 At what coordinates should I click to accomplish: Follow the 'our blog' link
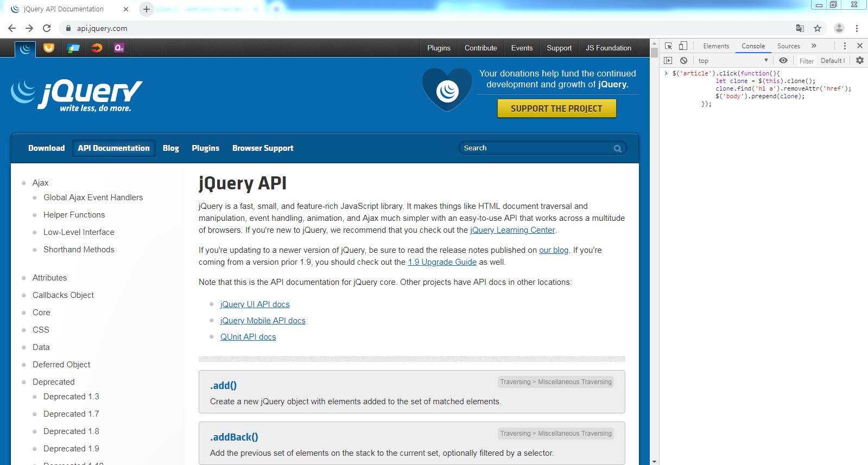pos(554,250)
